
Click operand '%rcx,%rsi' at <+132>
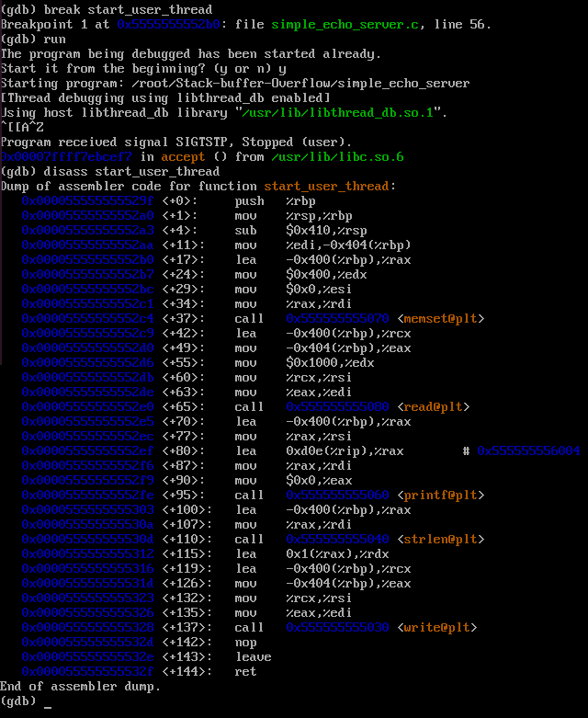pyautogui.click(x=319, y=598)
